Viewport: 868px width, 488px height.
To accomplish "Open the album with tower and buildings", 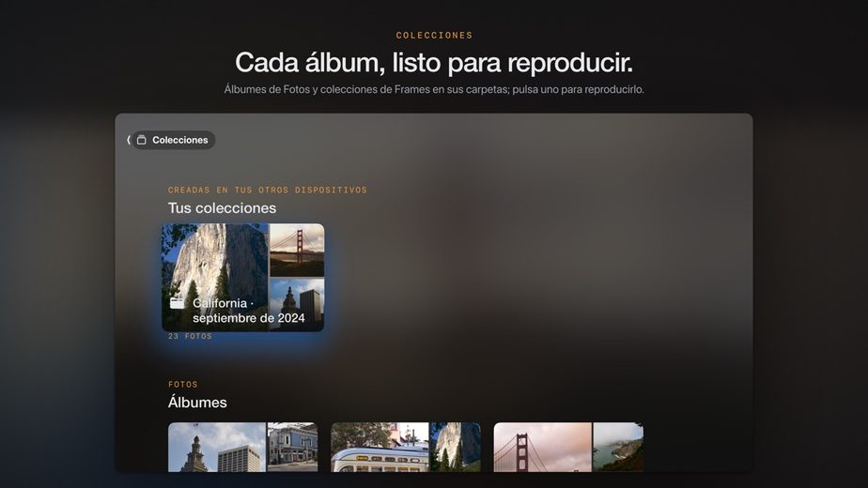I will (x=243, y=447).
